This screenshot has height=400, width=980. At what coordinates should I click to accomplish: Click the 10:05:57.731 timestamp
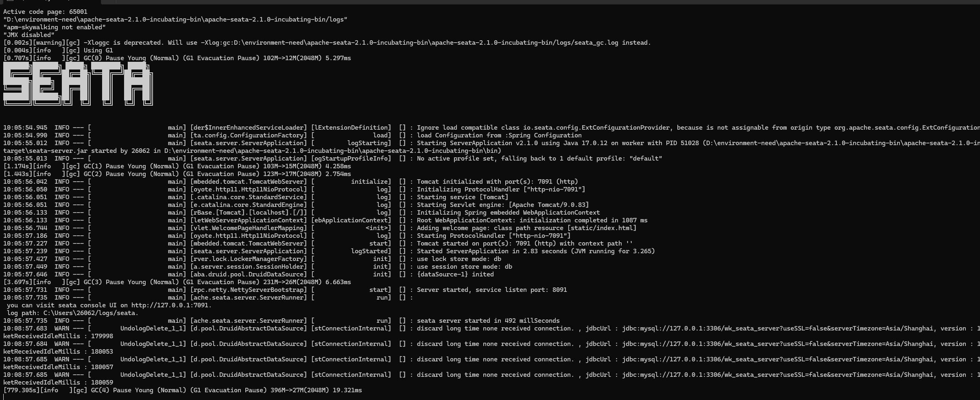[25, 290]
